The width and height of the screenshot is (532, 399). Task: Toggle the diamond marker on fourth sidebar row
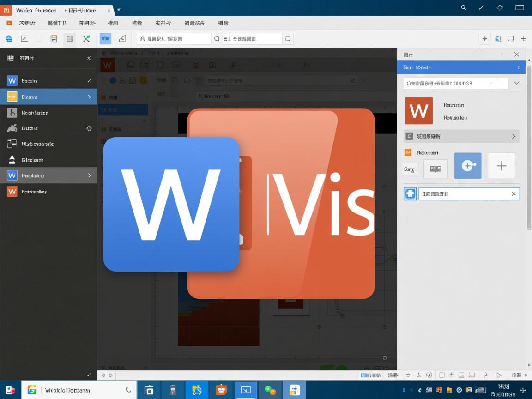(89, 128)
